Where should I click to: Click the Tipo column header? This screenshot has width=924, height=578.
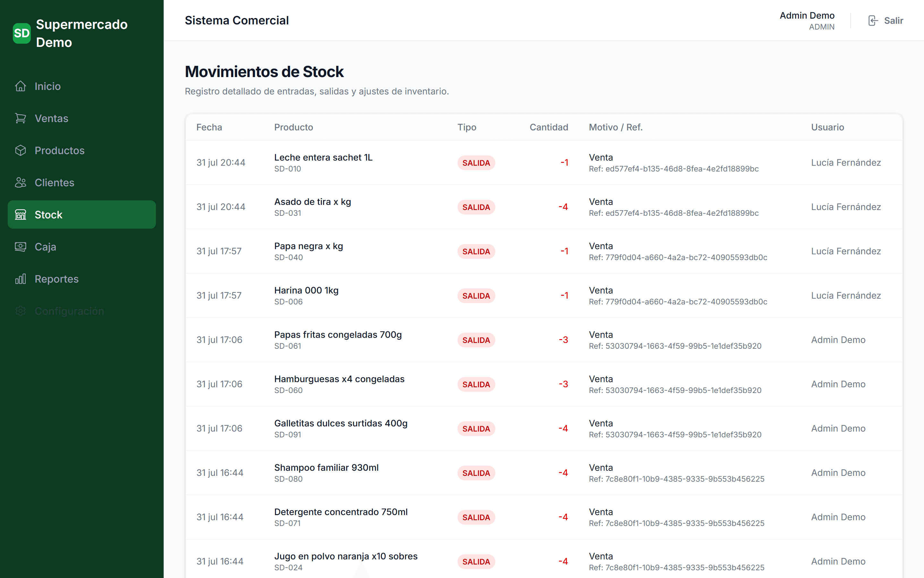[467, 127]
